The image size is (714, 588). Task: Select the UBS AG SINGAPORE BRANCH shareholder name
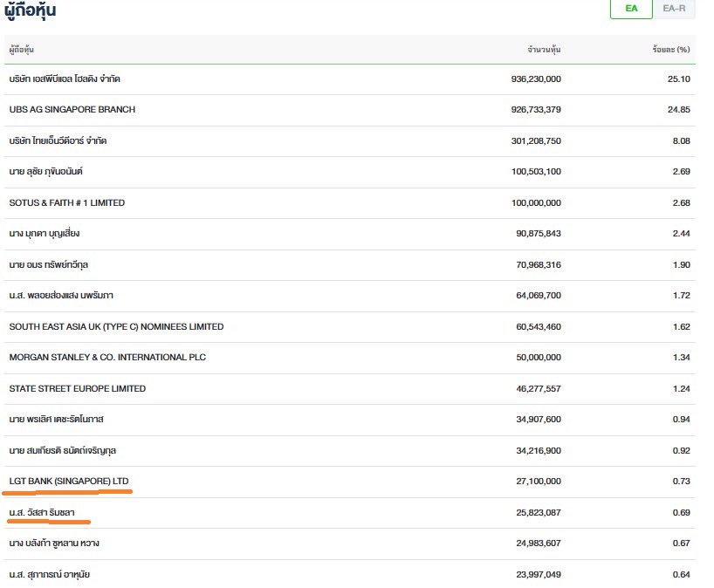[72, 110]
